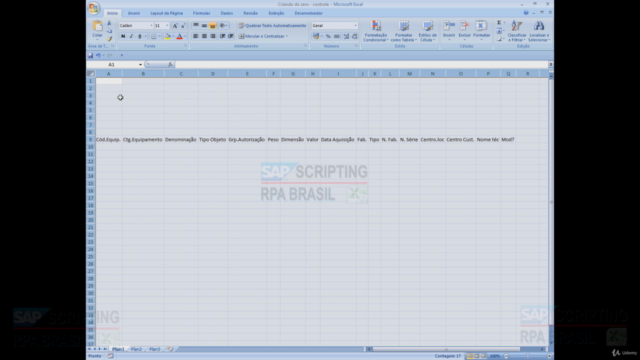Click the Formatar cells button

482,31
